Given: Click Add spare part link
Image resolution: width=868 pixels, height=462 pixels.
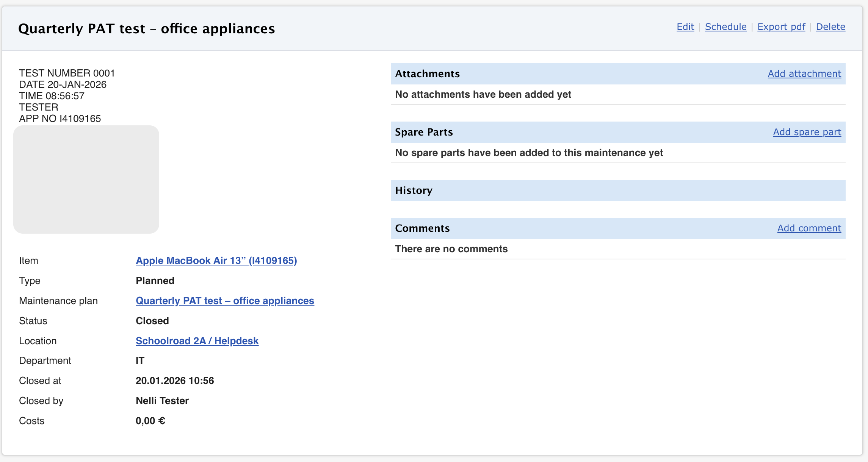Looking at the screenshot, I should [807, 132].
